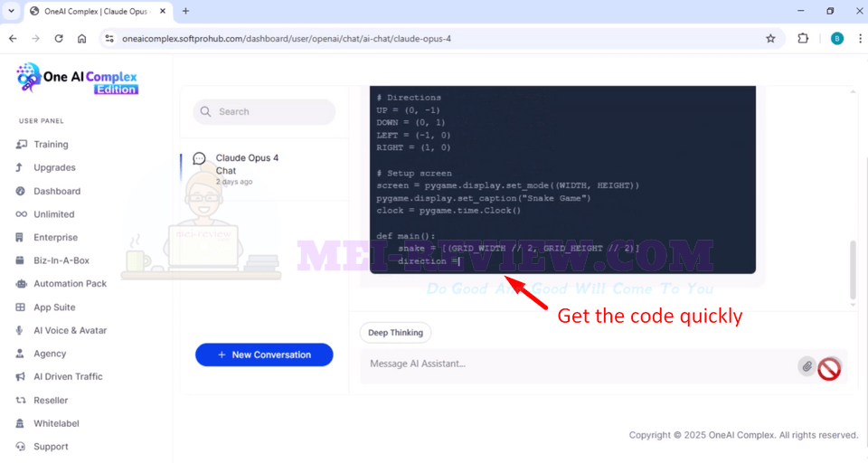The image size is (868, 463).
Task: Type in the Message AI Assistant field
Action: coord(579,364)
